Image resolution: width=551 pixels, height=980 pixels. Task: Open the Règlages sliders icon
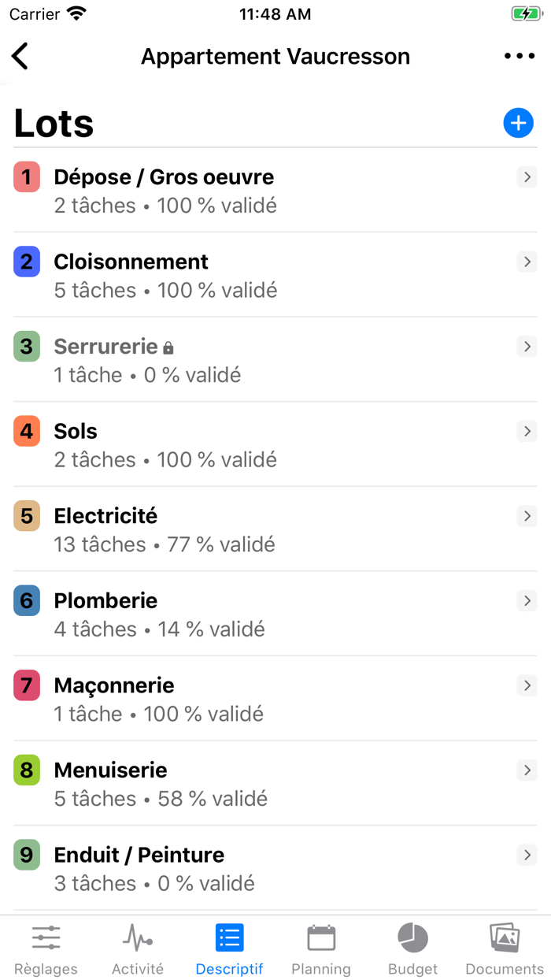[x=46, y=938]
